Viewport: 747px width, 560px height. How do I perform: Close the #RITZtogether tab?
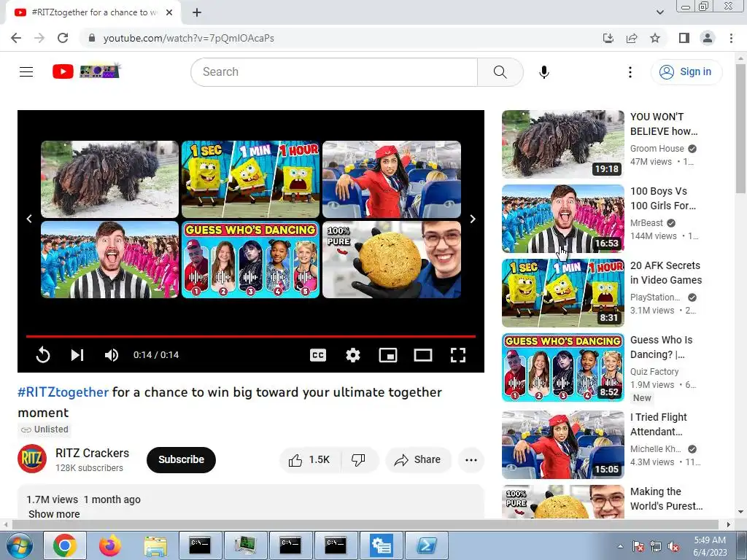(169, 13)
